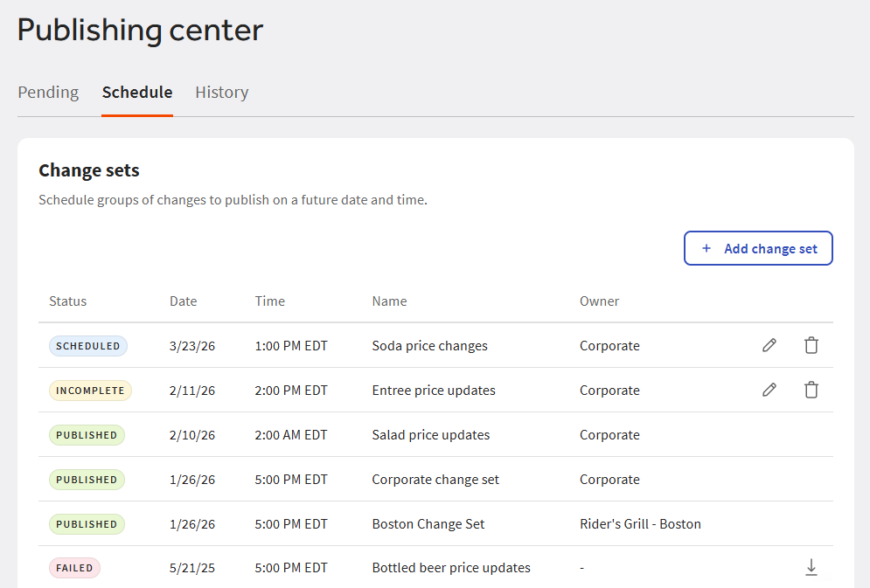
Task: Sort by the Name column header
Action: click(389, 301)
